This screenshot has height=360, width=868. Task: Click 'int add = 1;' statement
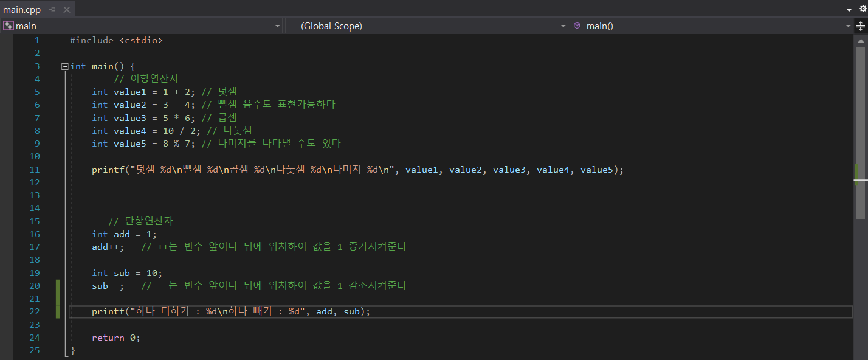tap(124, 234)
